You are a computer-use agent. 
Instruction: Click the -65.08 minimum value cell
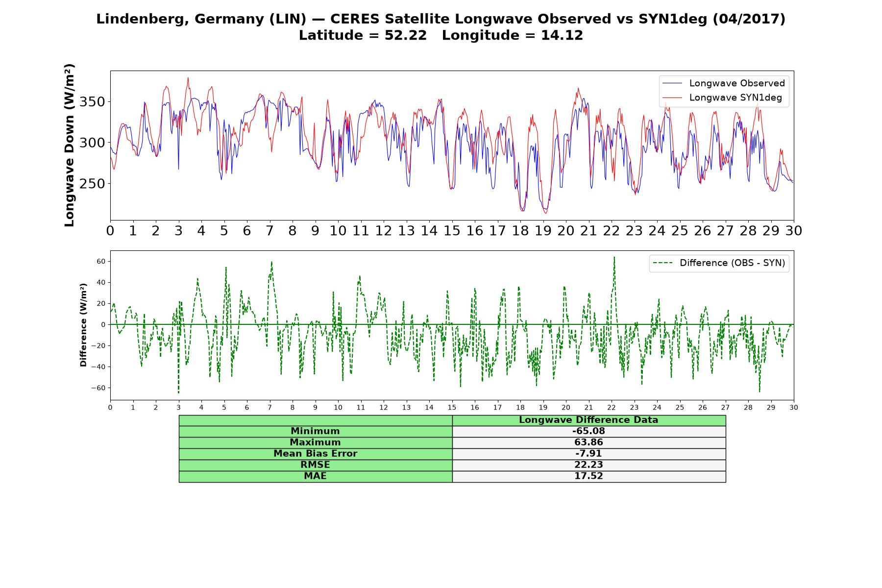pyautogui.click(x=588, y=431)
